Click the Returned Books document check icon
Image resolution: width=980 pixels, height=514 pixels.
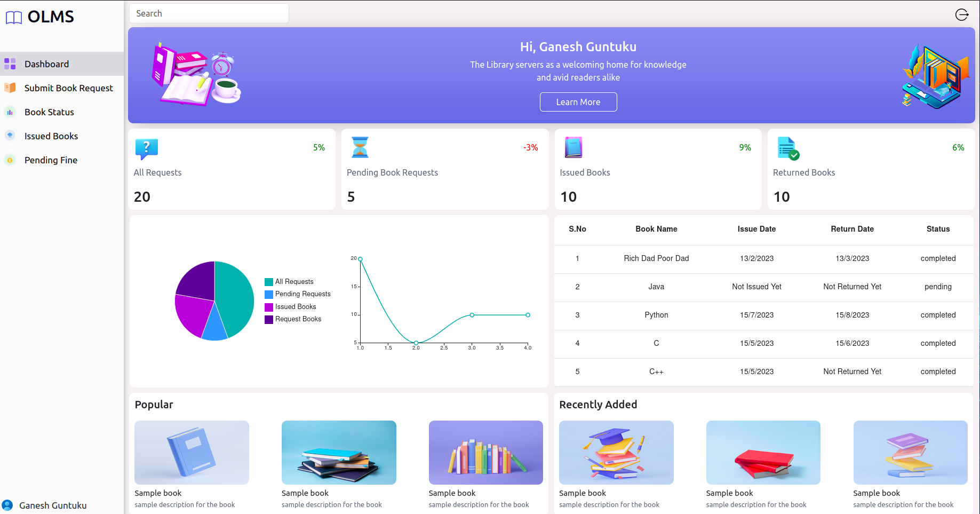click(788, 148)
